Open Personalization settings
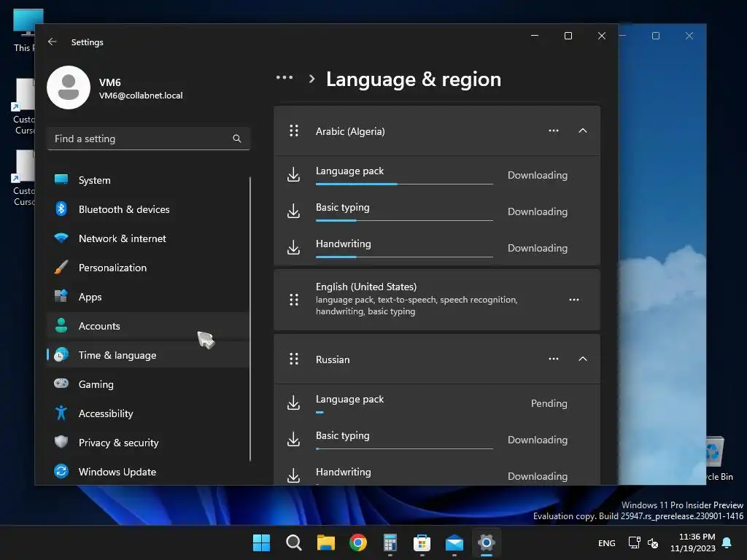This screenshot has width=747, height=560. 147,268
